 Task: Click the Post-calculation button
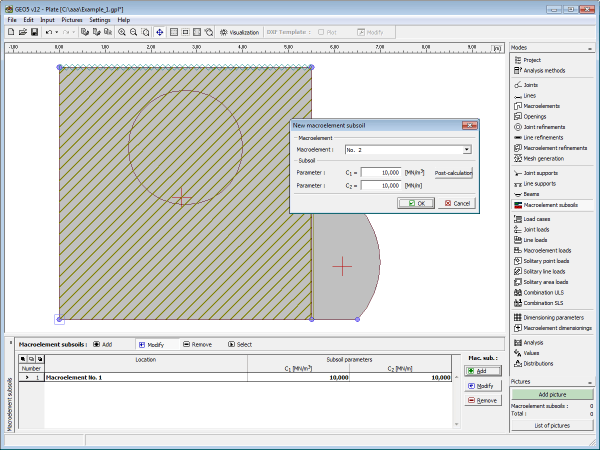point(452,172)
